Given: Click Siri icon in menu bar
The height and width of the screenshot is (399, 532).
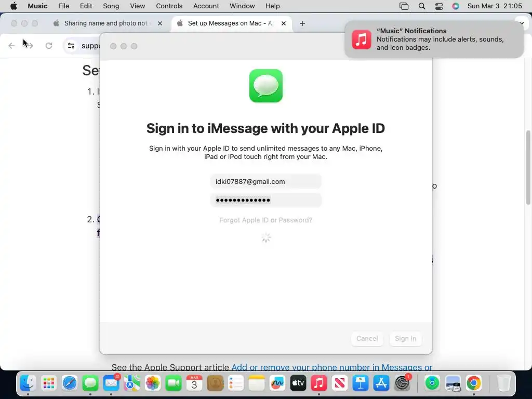Looking at the screenshot, I should 456,6.
